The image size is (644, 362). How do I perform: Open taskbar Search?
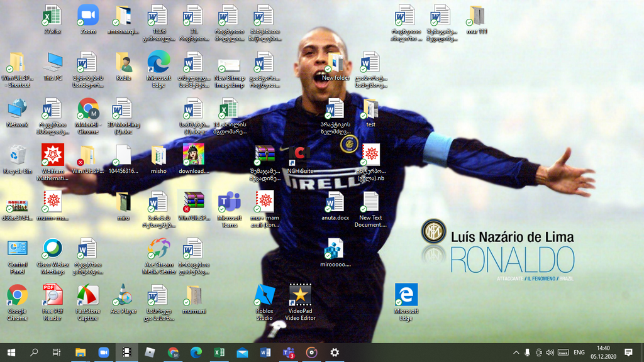[34, 353]
